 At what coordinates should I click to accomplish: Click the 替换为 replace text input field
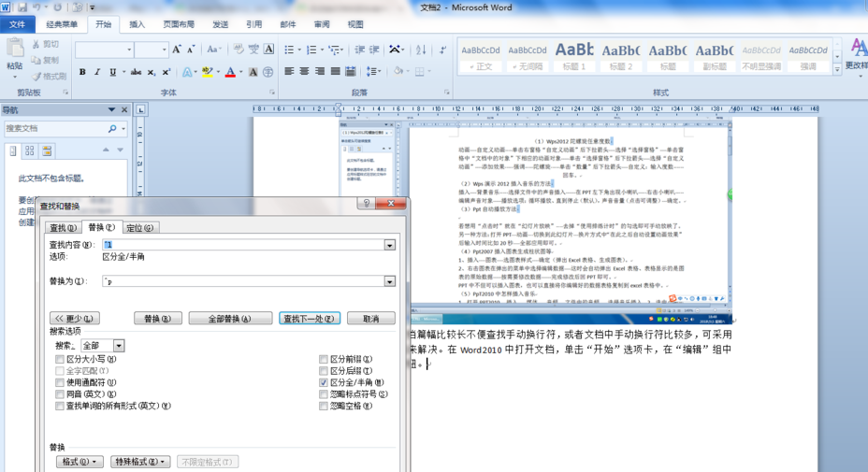coord(243,281)
